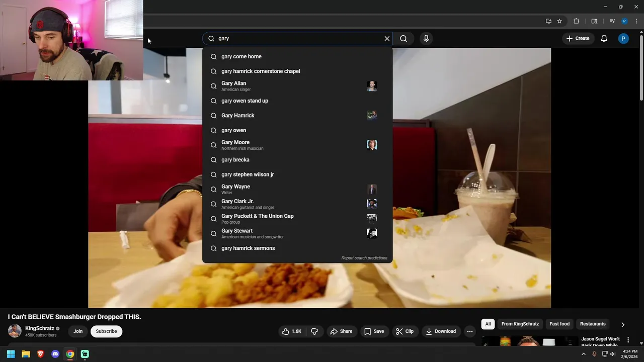Viewport: 644px width, 362px height.
Task: Open Brave browser from the taskbar
Action: click(40, 354)
